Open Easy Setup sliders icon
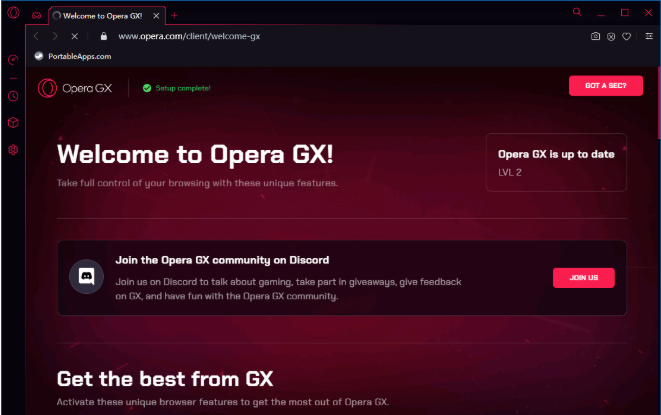Screen dimensions: 661x415 (x=649, y=36)
